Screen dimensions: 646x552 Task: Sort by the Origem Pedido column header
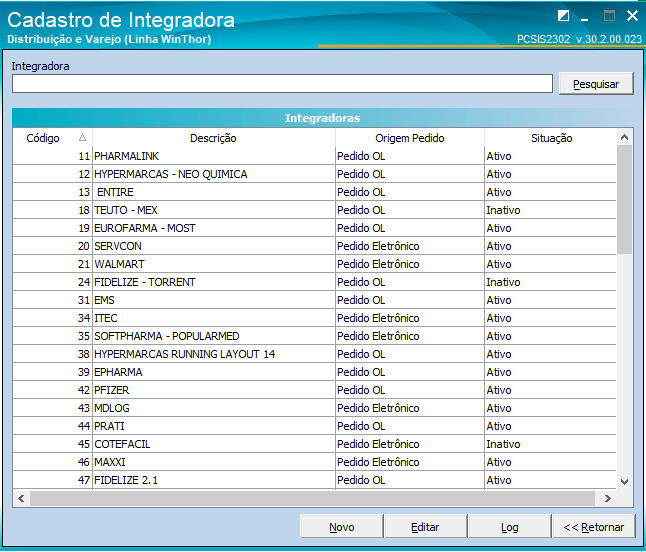point(409,138)
